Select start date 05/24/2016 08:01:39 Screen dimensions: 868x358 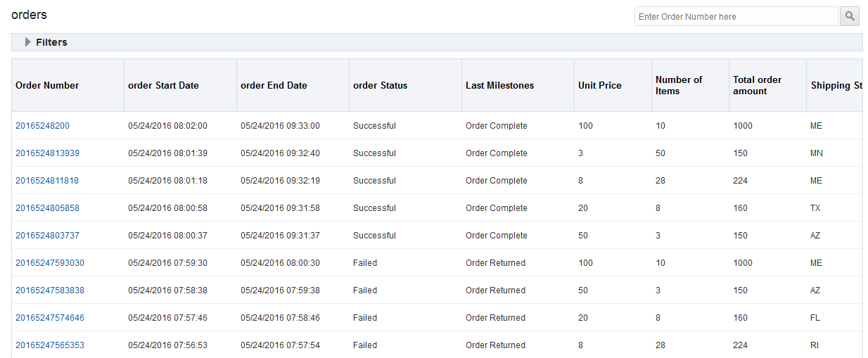(167, 153)
